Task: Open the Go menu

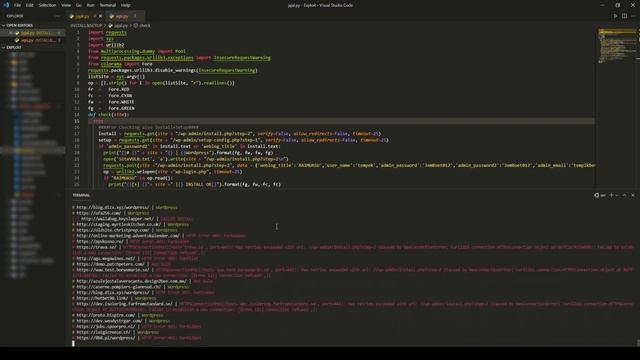Action: [78, 5]
